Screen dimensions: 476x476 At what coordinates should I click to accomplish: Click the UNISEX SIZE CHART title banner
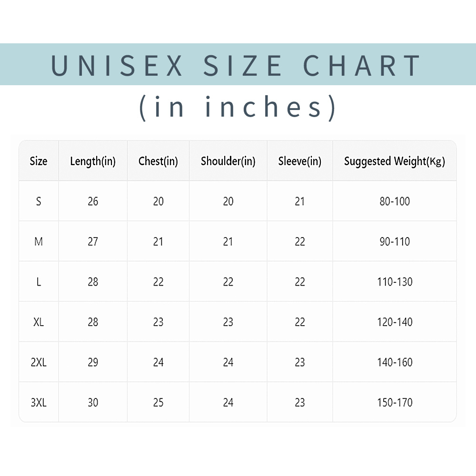point(238,64)
